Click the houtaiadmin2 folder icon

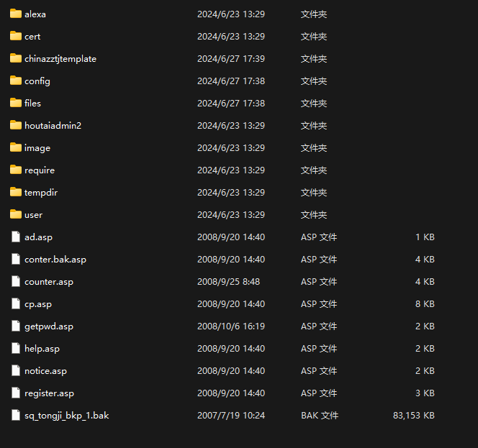(x=16, y=125)
